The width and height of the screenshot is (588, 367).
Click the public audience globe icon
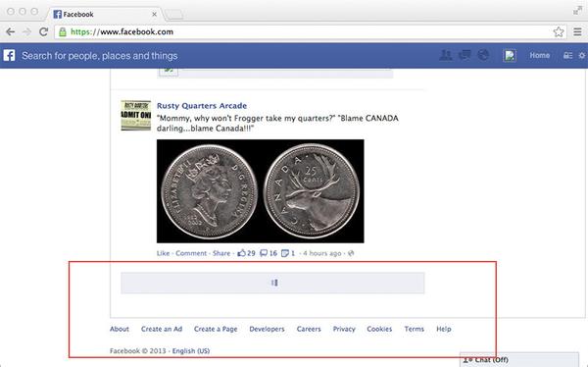pos(351,253)
